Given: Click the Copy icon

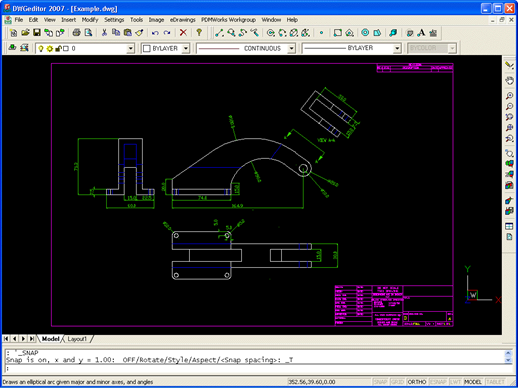Looking at the screenshot, I should pyautogui.click(x=116, y=33).
